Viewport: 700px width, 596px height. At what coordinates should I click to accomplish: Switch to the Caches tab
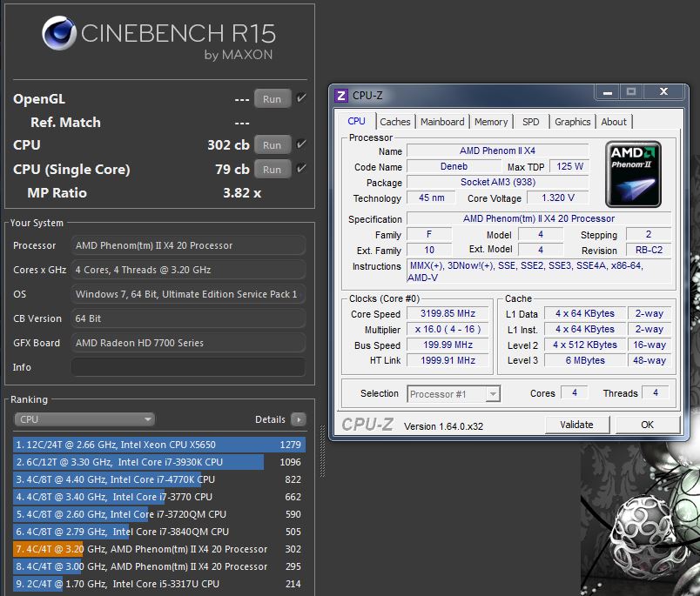pyautogui.click(x=395, y=122)
